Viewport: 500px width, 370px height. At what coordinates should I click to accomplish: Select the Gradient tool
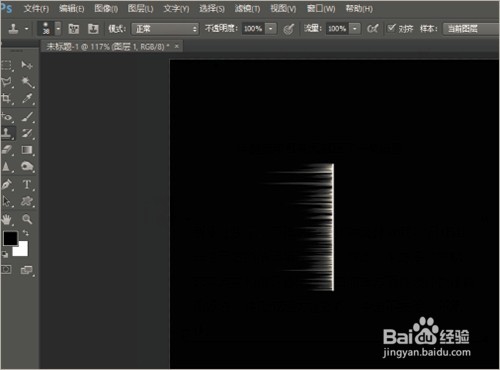click(27, 150)
